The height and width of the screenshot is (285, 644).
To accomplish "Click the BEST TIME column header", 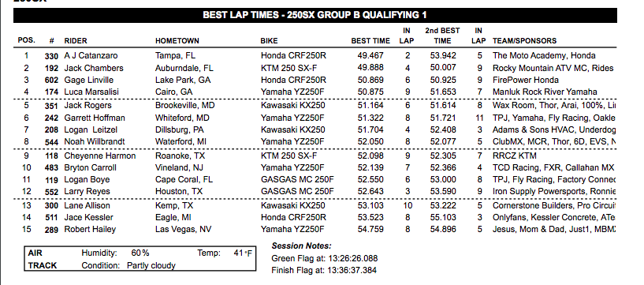I will pyautogui.click(x=370, y=41).
